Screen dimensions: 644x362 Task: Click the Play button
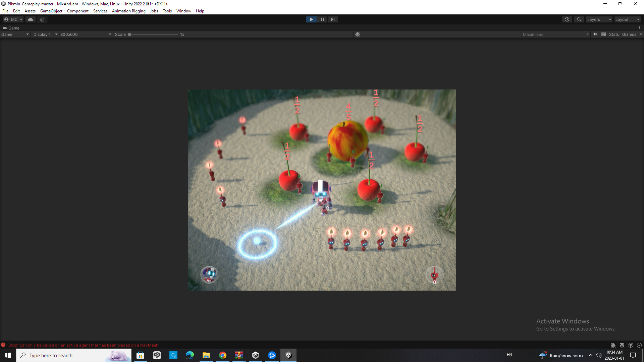click(311, 19)
